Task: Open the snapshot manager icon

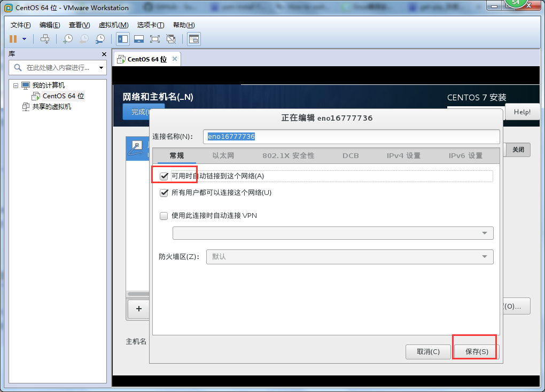Action: click(100, 39)
